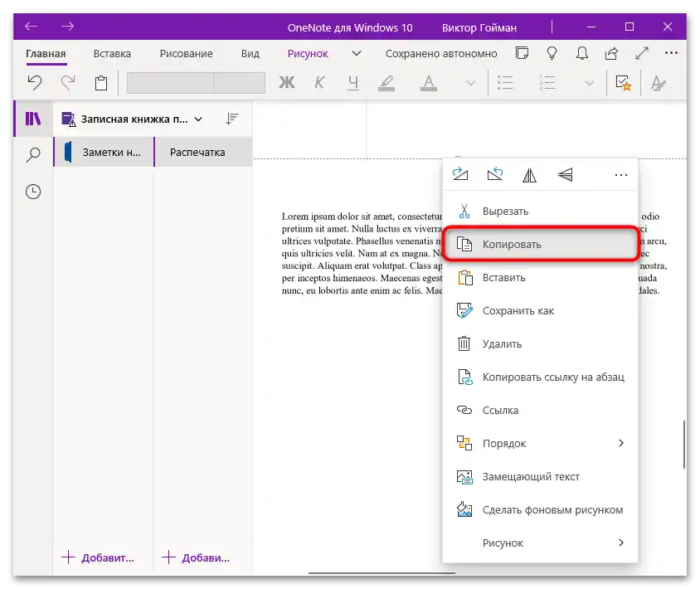
Task: Open the Рисунок tab
Action: pyautogui.click(x=308, y=54)
